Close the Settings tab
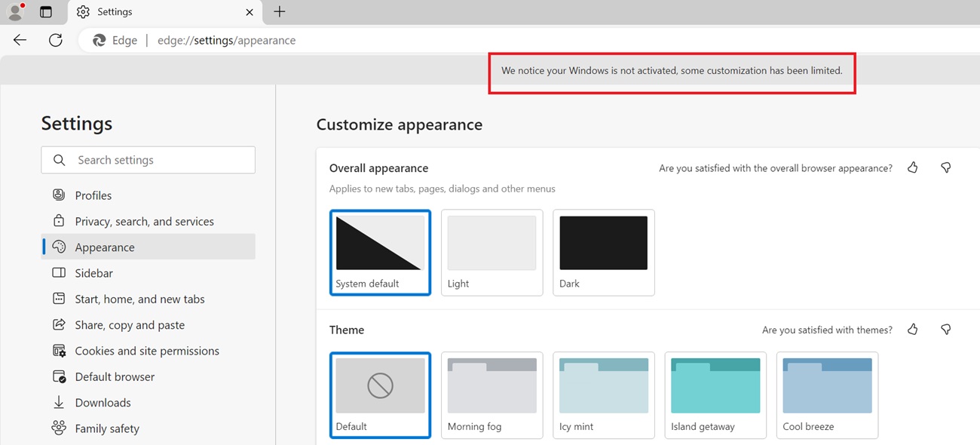The image size is (980, 445). (250, 12)
